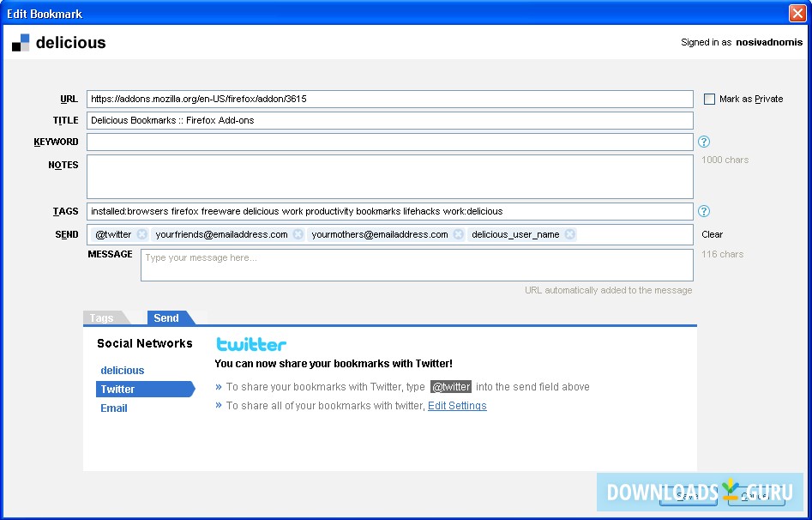
Task: Remove yourfriends@emailaddress.com recipient
Action: point(298,234)
